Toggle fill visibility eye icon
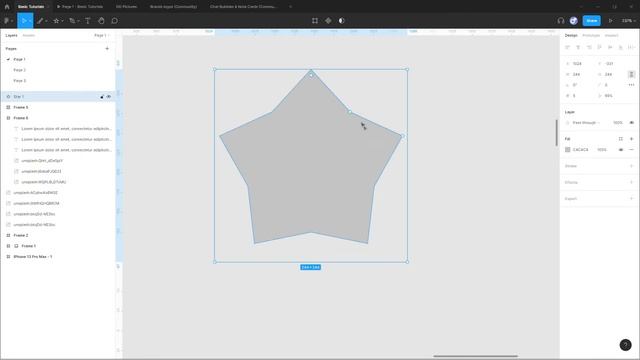This screenshot has width=640, height=360. pos(621,150)
